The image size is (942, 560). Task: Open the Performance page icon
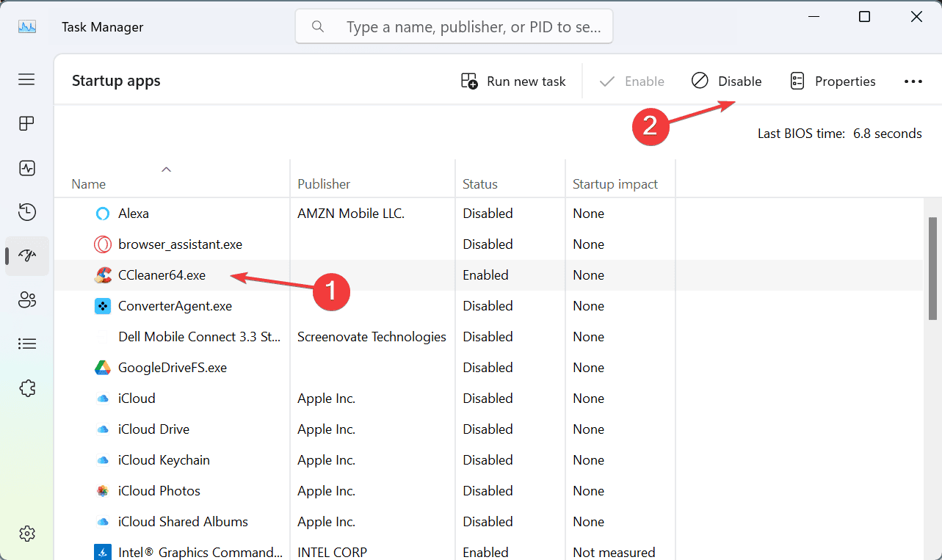click(x=27, y=168)
